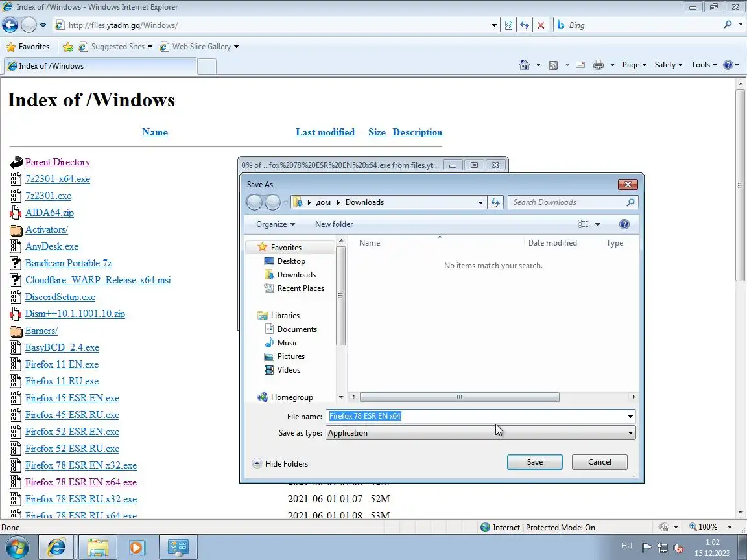Viewport: 747px width, 560px height.
Task: Click the IE Back navigation button
Action: point(10,25)
